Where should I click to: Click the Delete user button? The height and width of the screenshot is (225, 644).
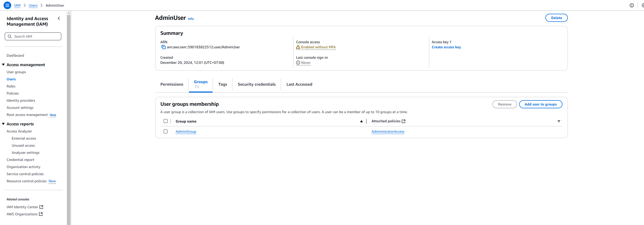(x=556, y=18)
